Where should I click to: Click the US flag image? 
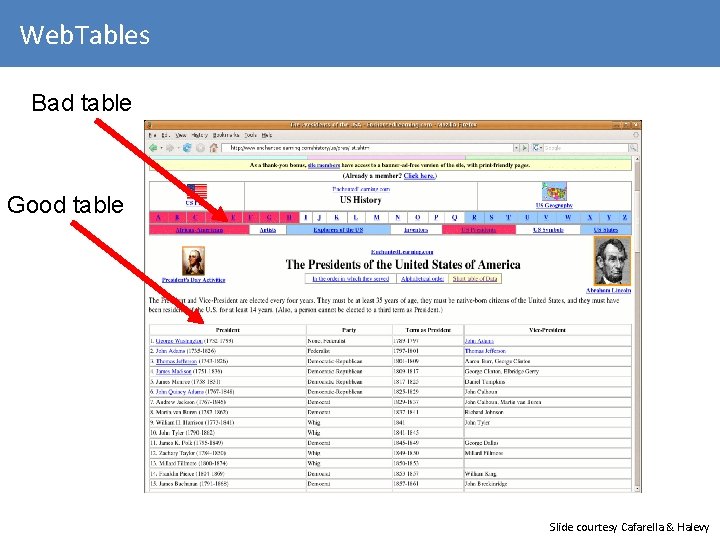pos(197,191)
